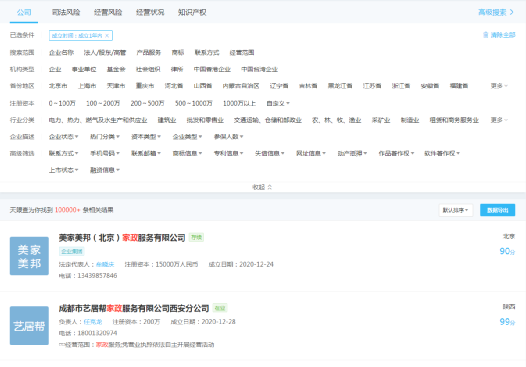
Task: Open the 融资信息 dropdown
Action: coord(105,170)
